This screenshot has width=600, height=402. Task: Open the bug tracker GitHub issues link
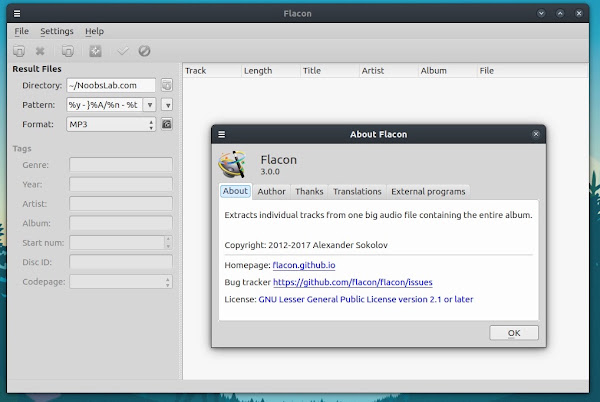pos(352,282)
